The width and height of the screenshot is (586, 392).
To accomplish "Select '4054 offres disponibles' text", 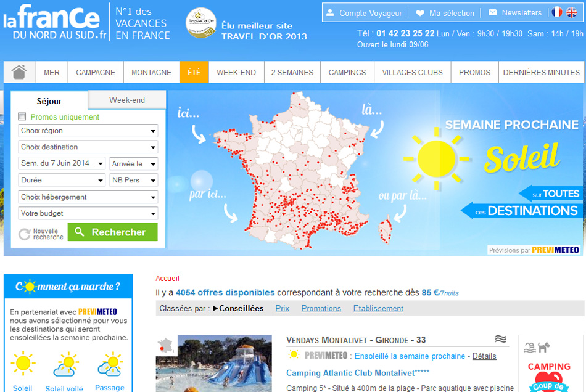I will [225, 293].
